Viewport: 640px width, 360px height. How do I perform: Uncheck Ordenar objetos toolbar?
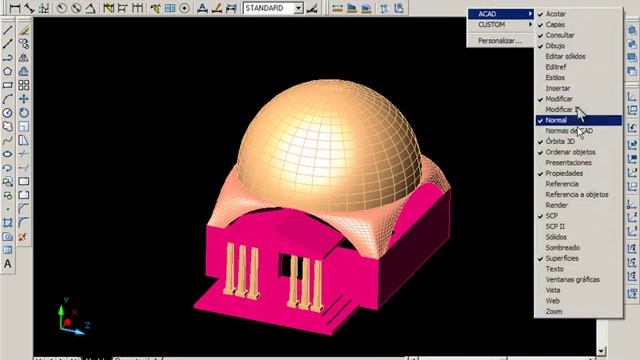point(578,152)
